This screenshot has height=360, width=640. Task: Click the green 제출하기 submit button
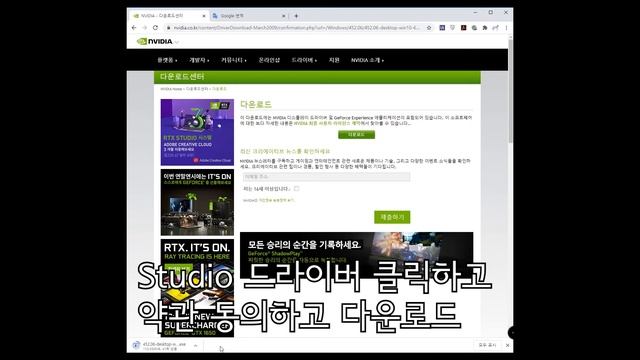coord(392,217)
